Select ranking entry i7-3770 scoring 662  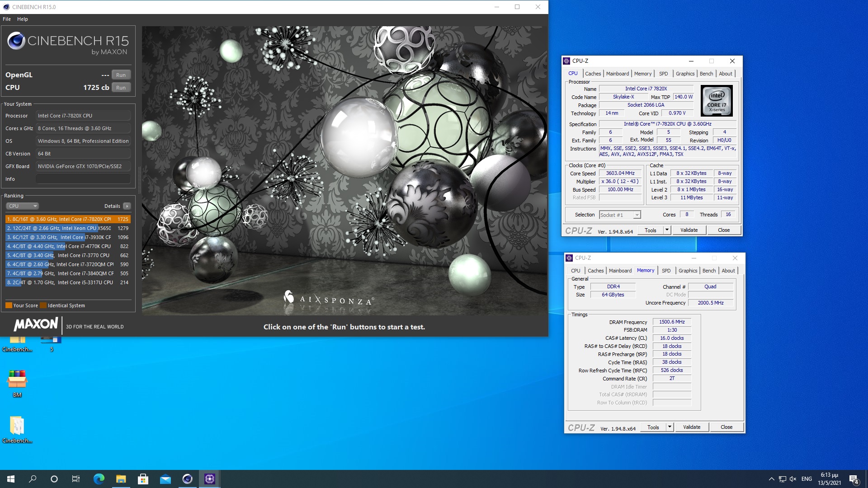pos(68,255)
